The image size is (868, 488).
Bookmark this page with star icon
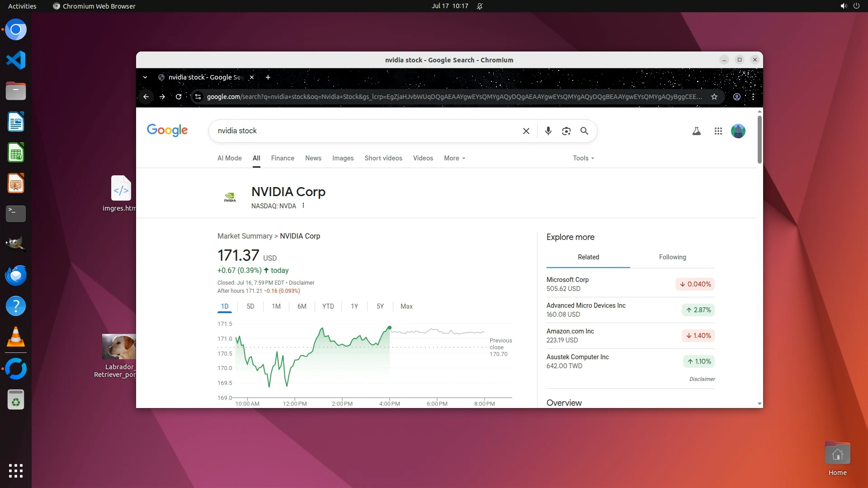[x=714, y=97]
